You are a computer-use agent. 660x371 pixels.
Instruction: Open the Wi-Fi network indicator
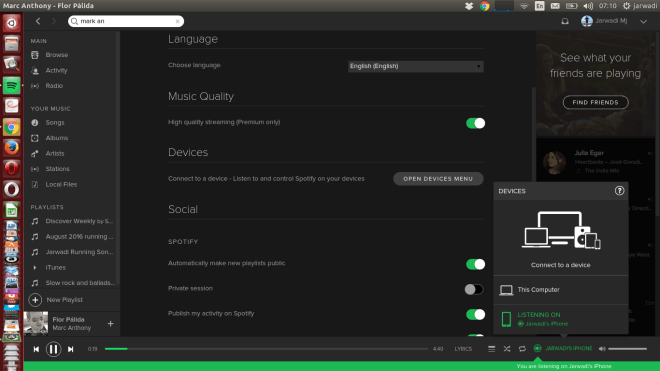click(524, 6)
